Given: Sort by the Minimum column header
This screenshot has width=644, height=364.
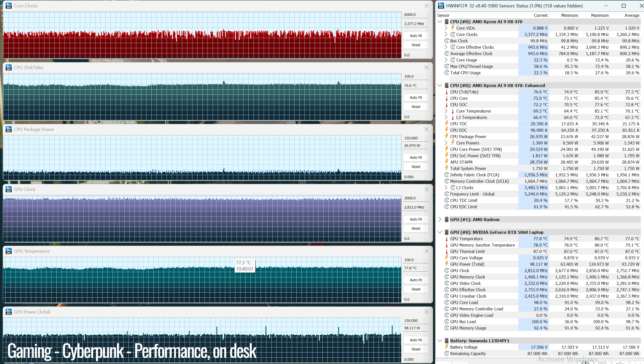Looking at the screenshot, I should [x=569, y=15].
